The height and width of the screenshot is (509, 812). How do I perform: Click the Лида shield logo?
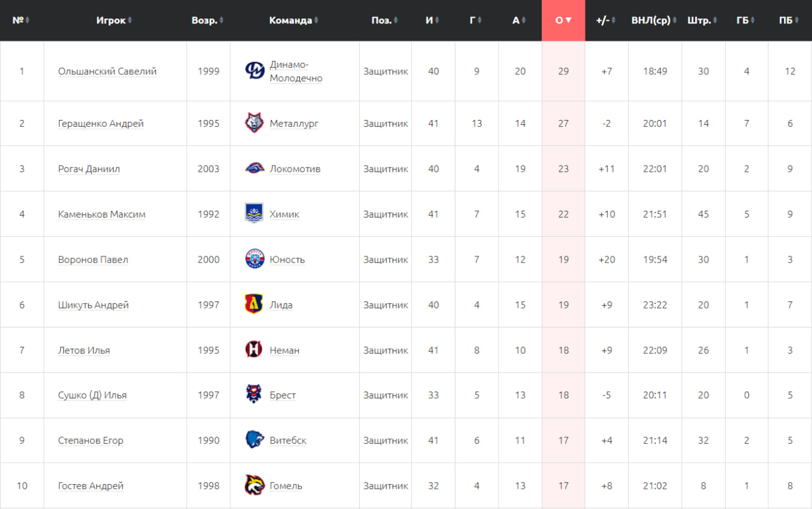254,305
